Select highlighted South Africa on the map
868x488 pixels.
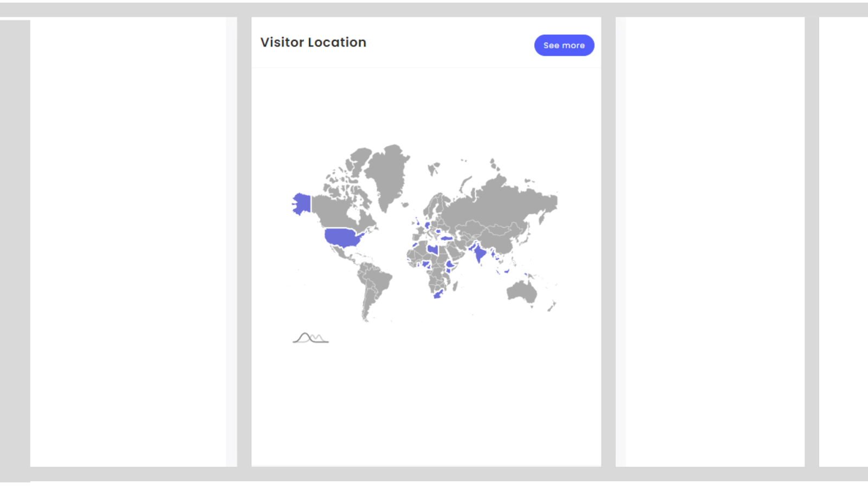(439, 294)
